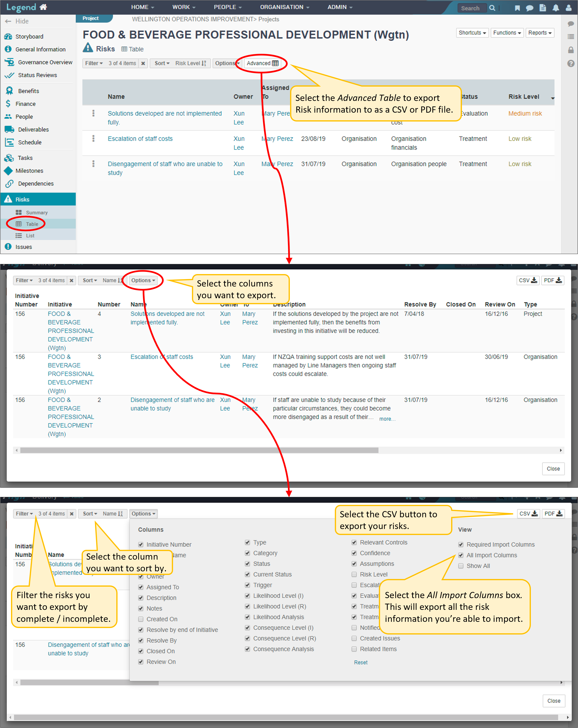Open the WORK menu
Viewport: 578px width, 728px height.
[184, 7]
